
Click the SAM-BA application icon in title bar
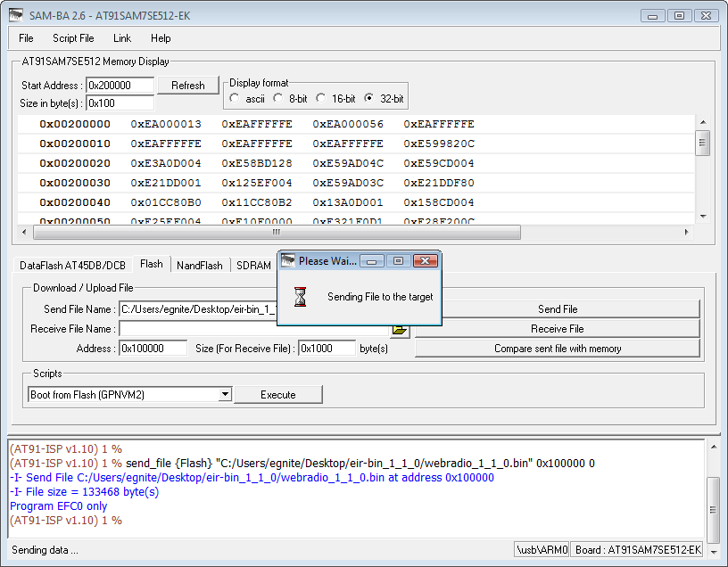click(x=16, y=15)
